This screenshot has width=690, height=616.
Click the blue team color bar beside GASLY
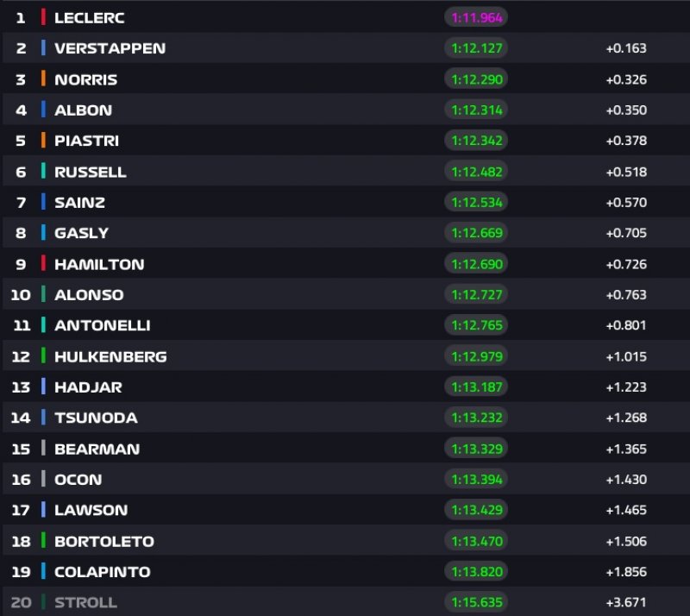click(x=43, y=233)
